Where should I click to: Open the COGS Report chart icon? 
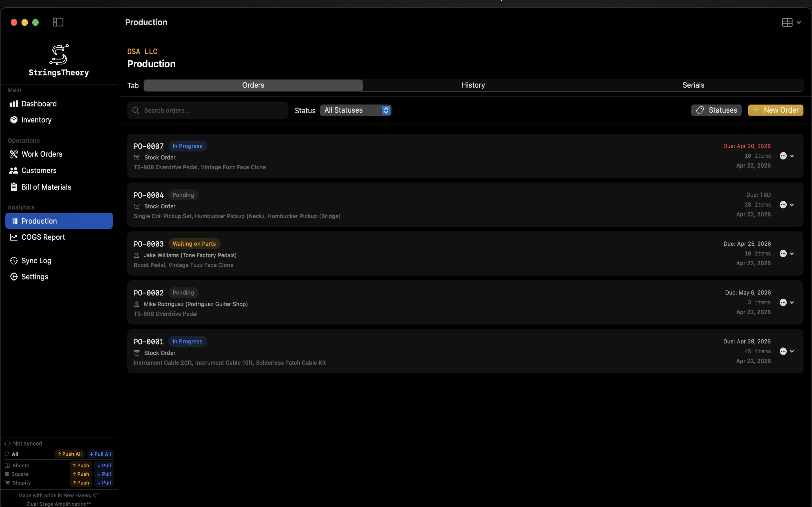click(14, 237)
